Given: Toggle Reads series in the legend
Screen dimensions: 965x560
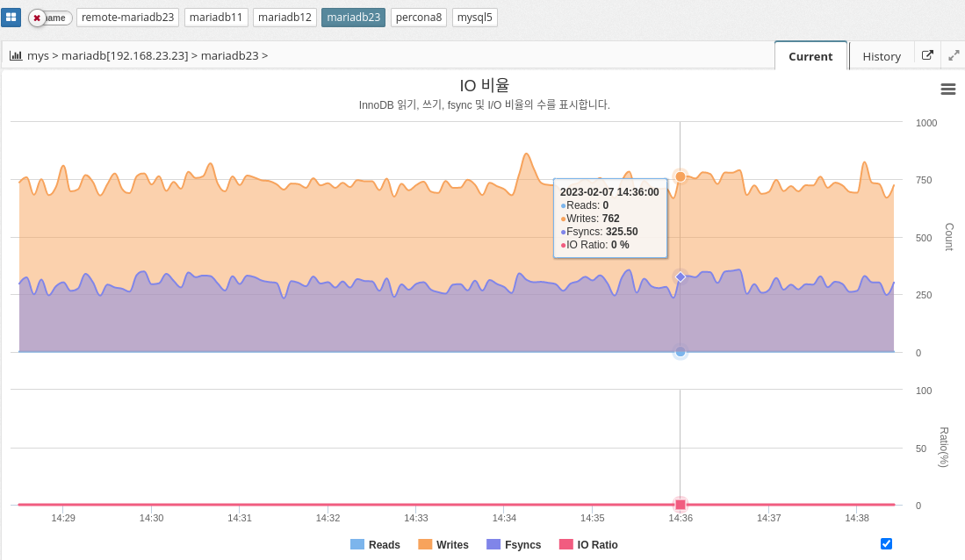Looking at the screenshot, I should pos(375,545).
